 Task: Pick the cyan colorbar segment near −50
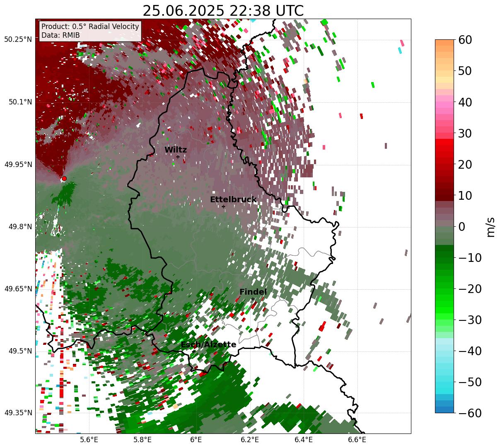(444, 385)
